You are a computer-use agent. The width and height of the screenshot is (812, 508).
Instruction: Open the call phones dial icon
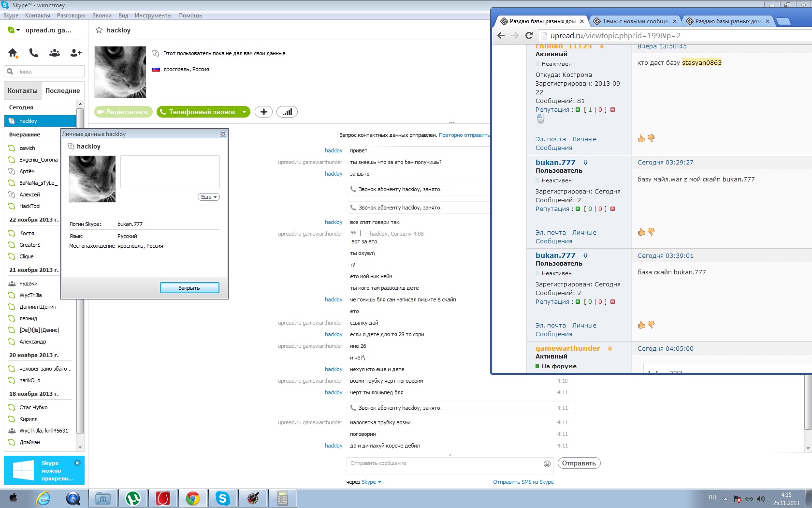point(34,53)
